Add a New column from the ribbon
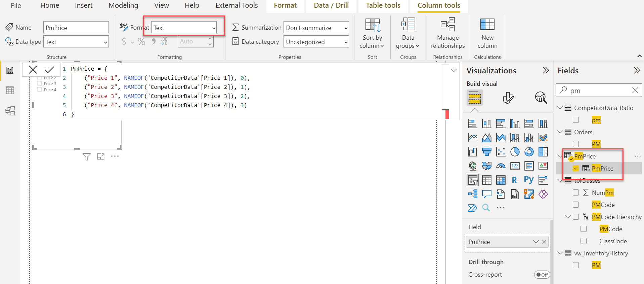This screenshot has width=644, height=284. pos(487,34)
